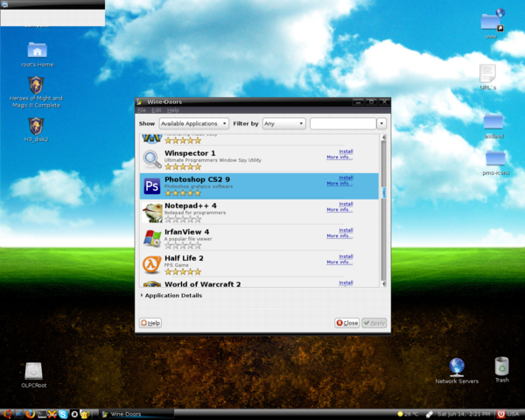Open the Ubuntu main menu icon
Image resolution: width=525 pixels, height=420 pixels.
[x=7, y=414]
